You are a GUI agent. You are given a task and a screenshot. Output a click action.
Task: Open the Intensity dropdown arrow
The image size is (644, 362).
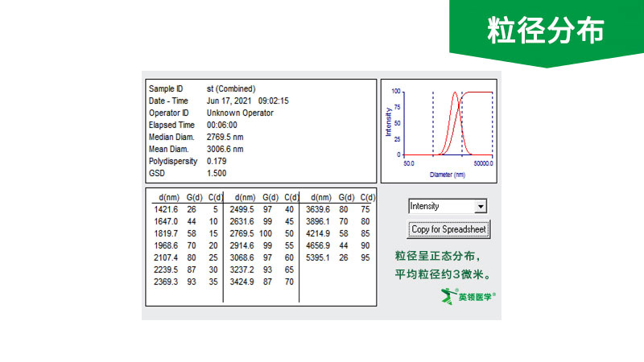481,207
